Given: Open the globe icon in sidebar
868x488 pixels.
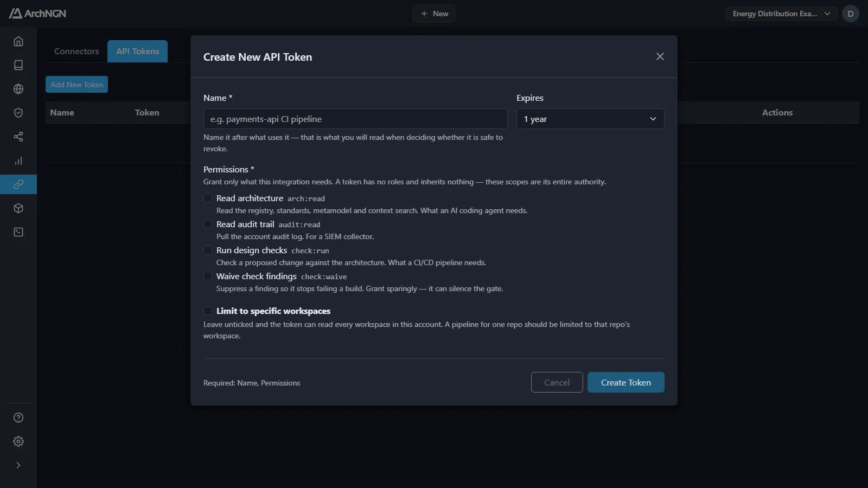Looking at the screenshot, I should pyautogui.click(x=18, y=89).
